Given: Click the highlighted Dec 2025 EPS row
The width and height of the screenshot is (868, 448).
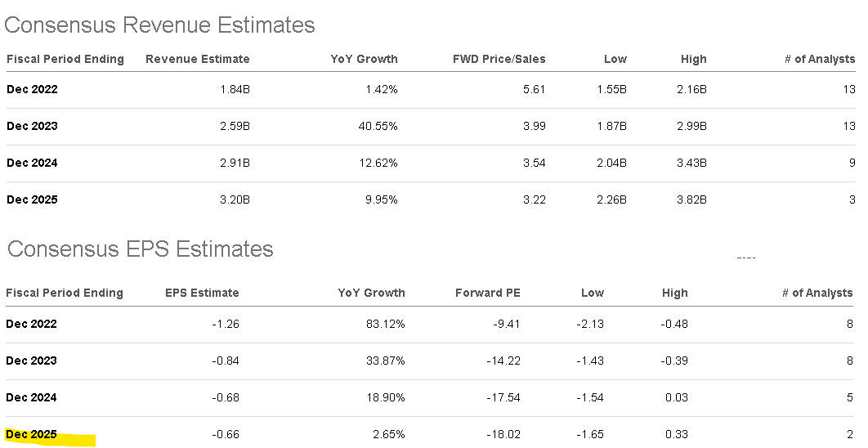Looking at the screenshot, I should [x=32, y=434].
